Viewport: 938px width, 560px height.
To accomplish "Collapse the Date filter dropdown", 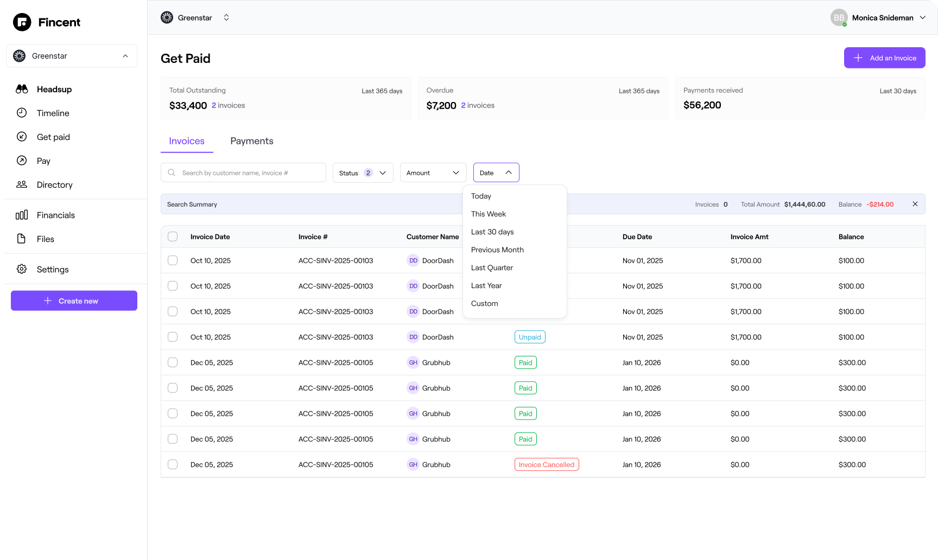I will click(496, 173).
